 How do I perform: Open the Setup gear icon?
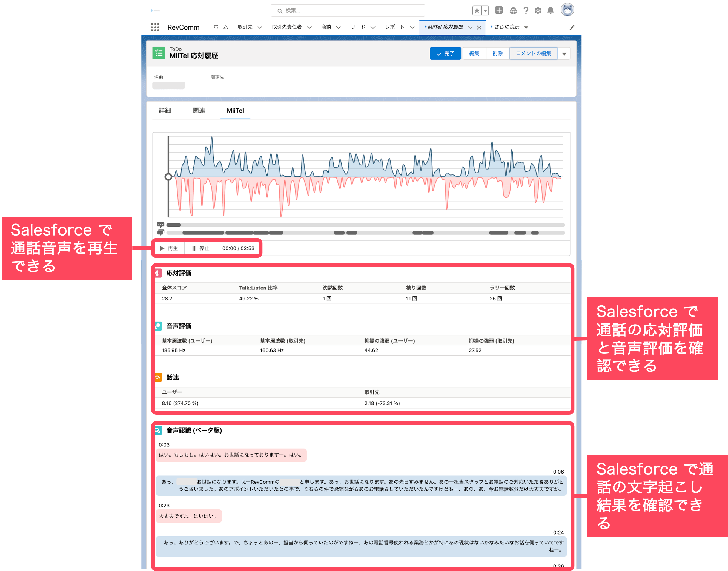(538, 11)
